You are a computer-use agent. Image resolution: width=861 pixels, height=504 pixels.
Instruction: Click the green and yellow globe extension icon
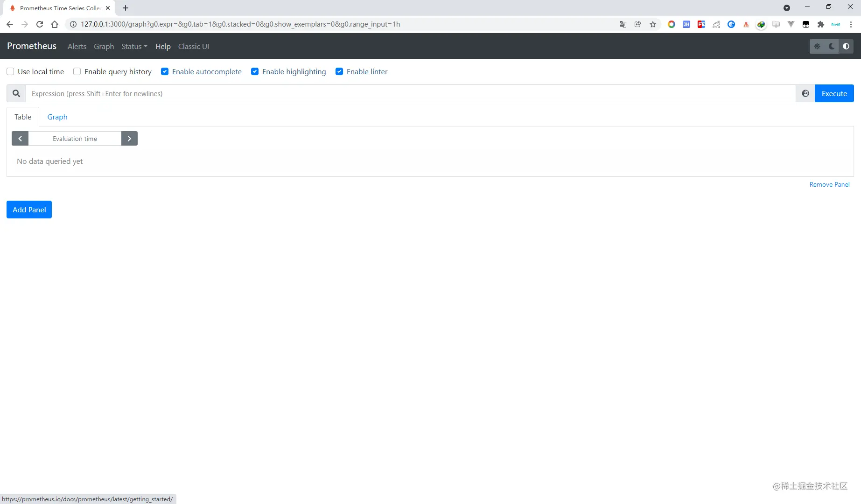point(761,24)
